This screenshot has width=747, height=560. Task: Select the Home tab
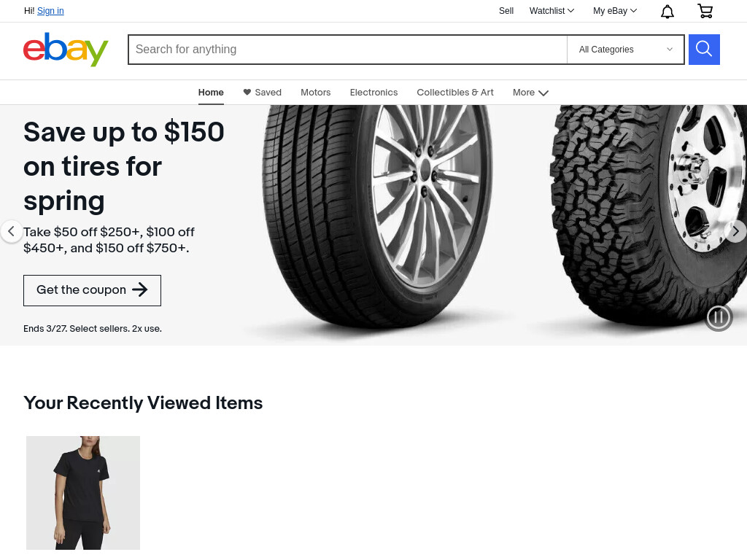pos(211,93)
